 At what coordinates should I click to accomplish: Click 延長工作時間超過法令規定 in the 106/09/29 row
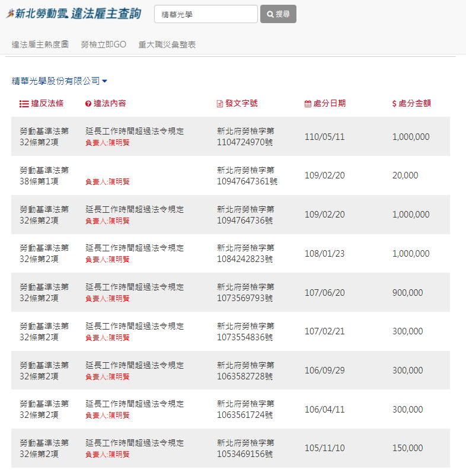[x=135, y=365]
